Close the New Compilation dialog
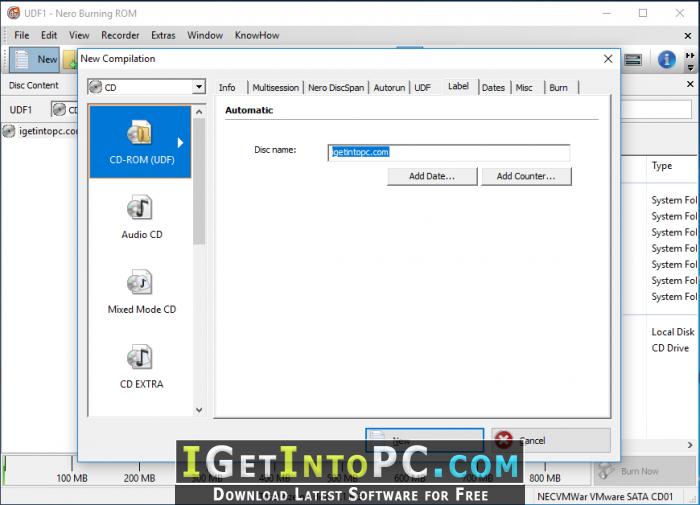Viewport: 700px width, 505px height. coord(608,59)
